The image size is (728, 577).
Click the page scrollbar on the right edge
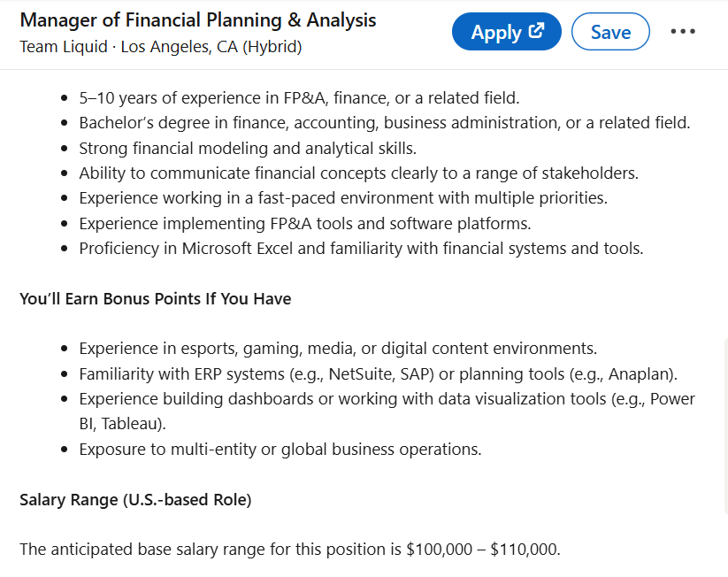click(725, 427)
